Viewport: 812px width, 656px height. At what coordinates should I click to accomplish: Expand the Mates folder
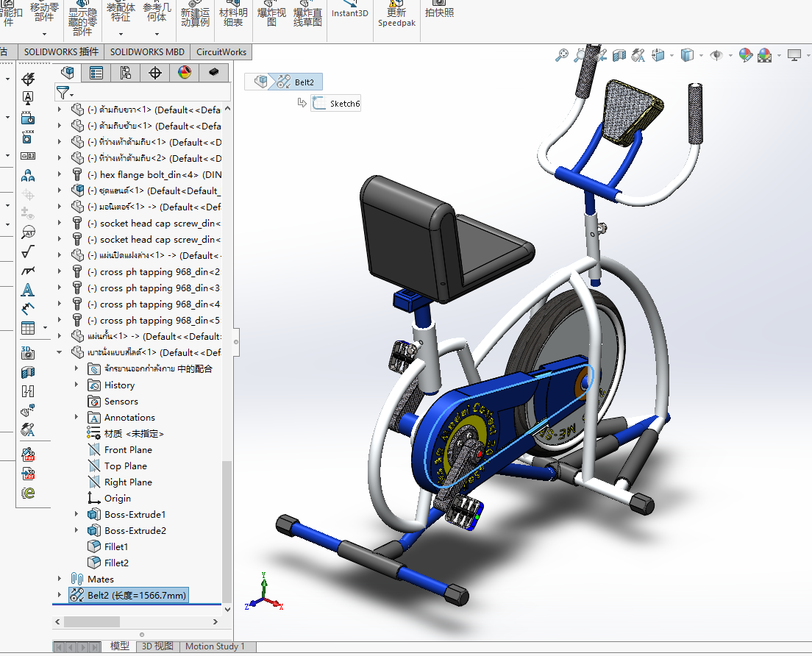pyautogui.click(x=60, y=580)
